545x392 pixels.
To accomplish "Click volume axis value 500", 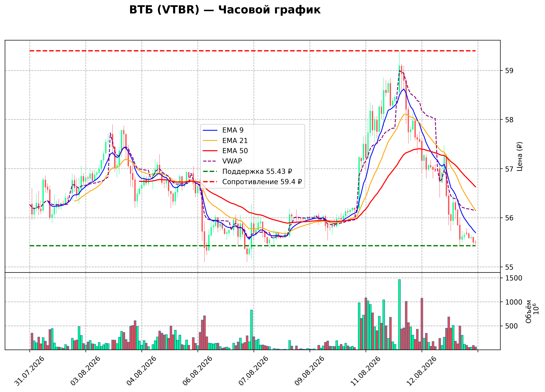I will pyautogui.click(x=512, y=326).
